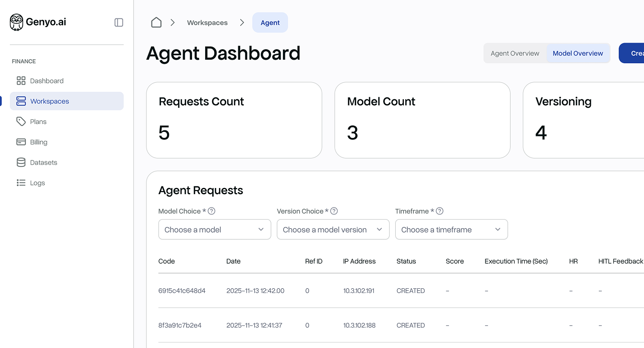
Task: Switch to Agent Overview view
Action: pos(515,53)
